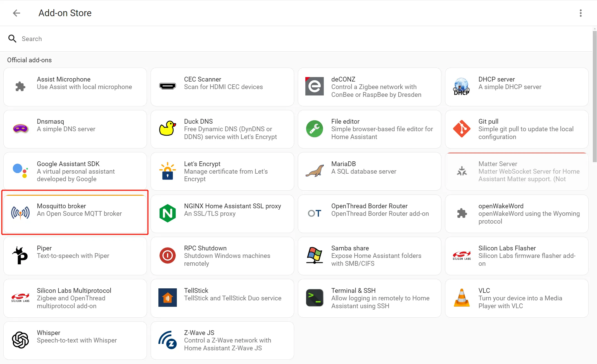The height and width of the screenshot is (364, 597).
Task: Click the TellStick house icon
Action: coord(168,298)
